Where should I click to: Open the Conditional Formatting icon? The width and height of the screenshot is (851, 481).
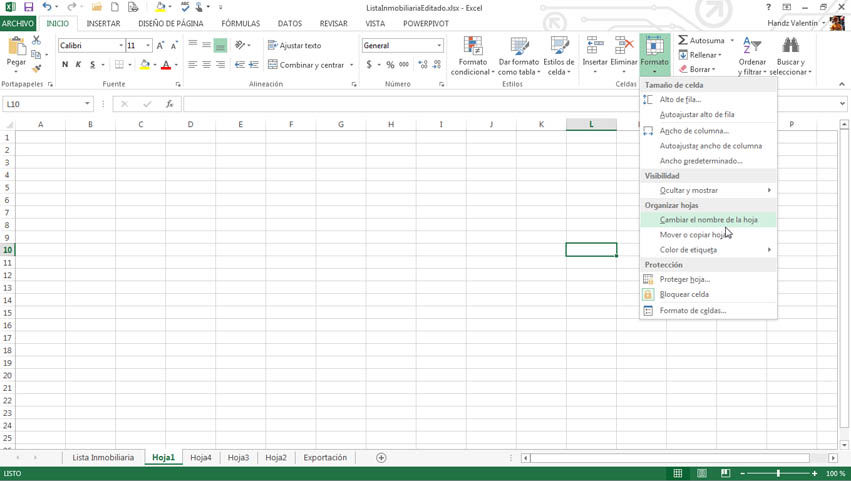tap(473, 46)
